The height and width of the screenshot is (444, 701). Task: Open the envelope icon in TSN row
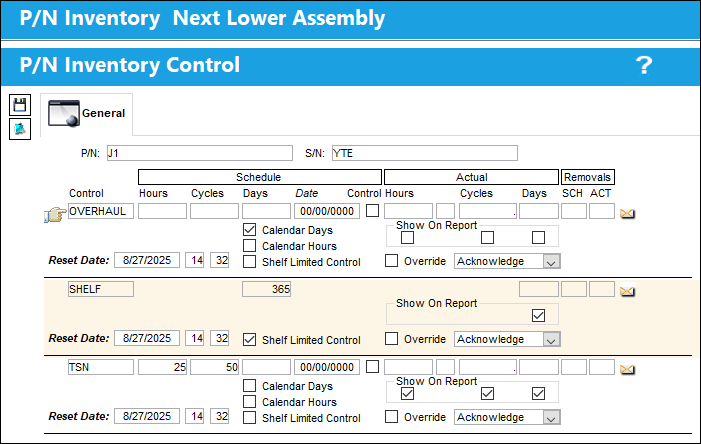pyautogui.click(x=627, y=369)
